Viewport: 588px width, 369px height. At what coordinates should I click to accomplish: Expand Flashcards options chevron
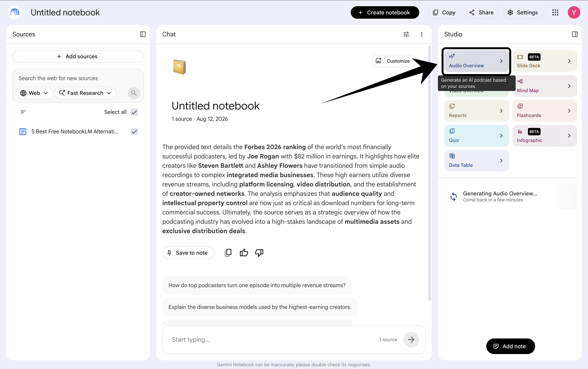(x=569, y=111)
